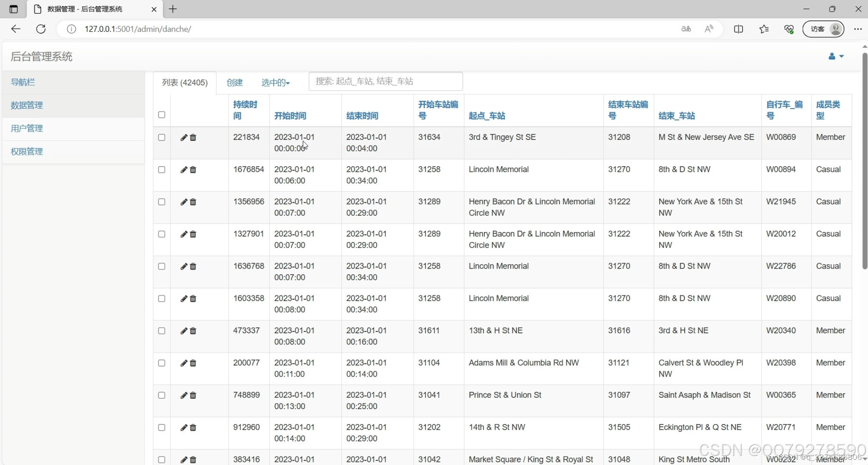Viewport: 868px width, 465px height.
Task: Check the box for row 1636768
Action: (161, 266)
